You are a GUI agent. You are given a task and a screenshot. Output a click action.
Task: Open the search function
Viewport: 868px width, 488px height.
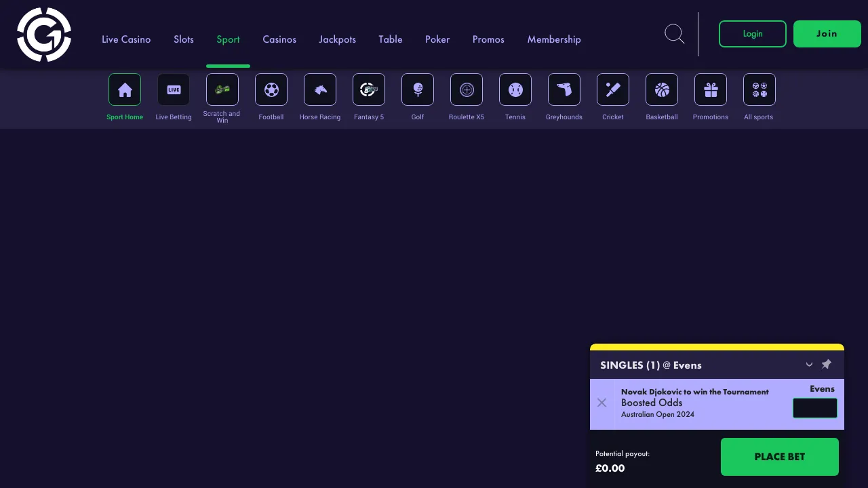tap(675, 34)
